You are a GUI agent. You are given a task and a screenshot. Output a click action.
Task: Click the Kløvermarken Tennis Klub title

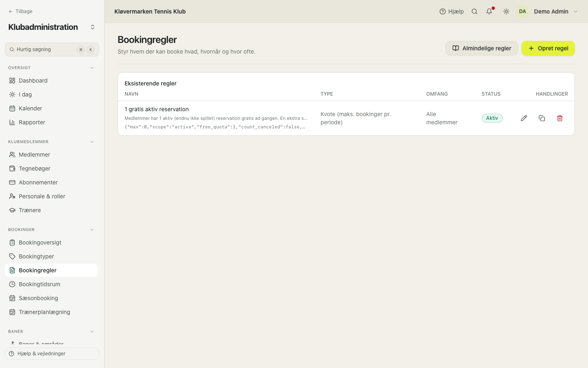pos(150,11)
